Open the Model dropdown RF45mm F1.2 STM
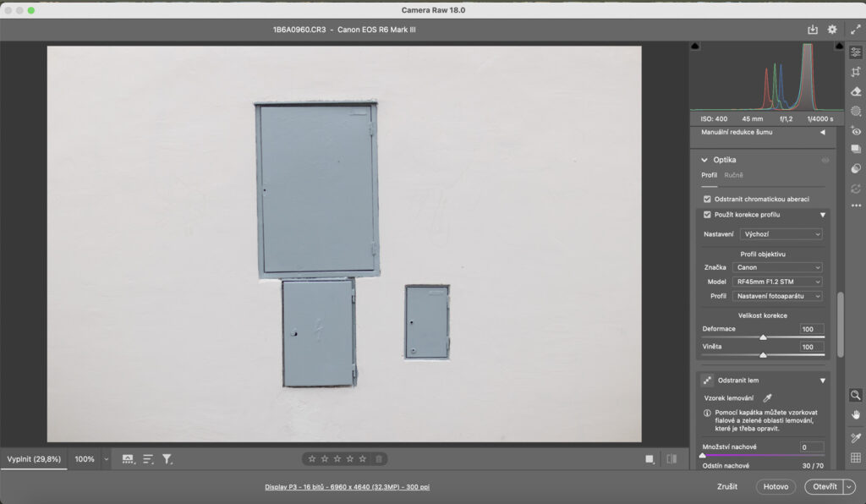 (x=777, y=282)
